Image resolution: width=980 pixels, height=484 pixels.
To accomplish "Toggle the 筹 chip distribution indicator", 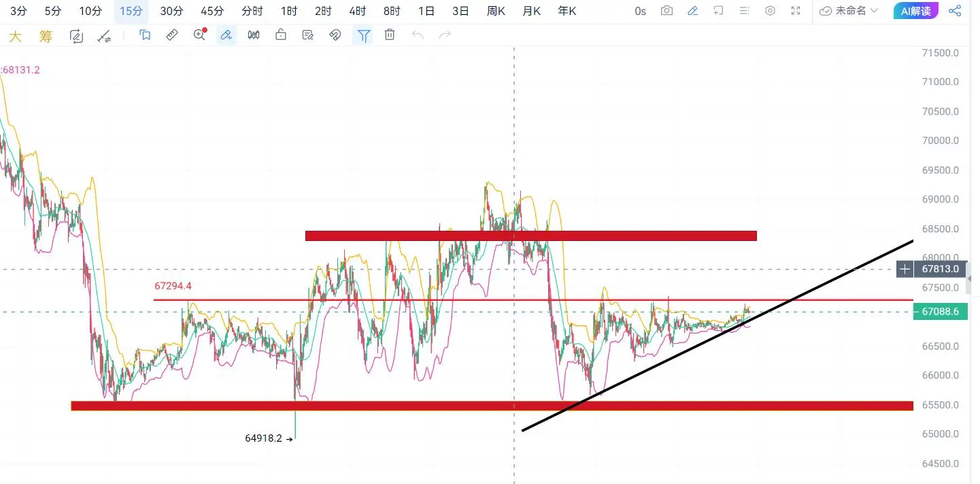I will 46,36.
